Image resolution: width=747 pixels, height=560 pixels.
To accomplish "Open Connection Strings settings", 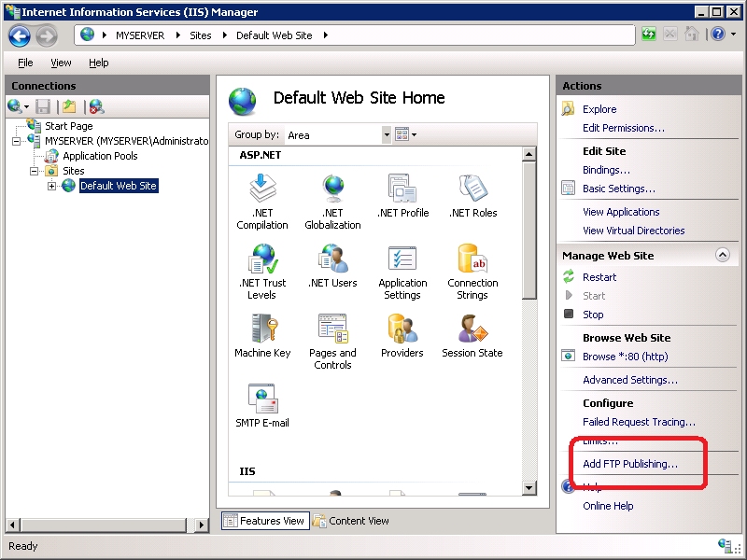I will pyautogui.click(x=472, y=268).
